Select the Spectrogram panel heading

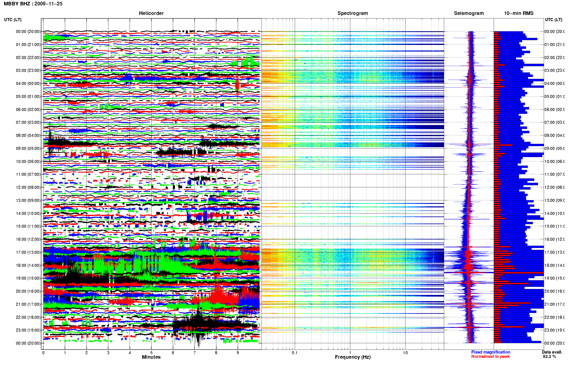[x=353, y=13]
